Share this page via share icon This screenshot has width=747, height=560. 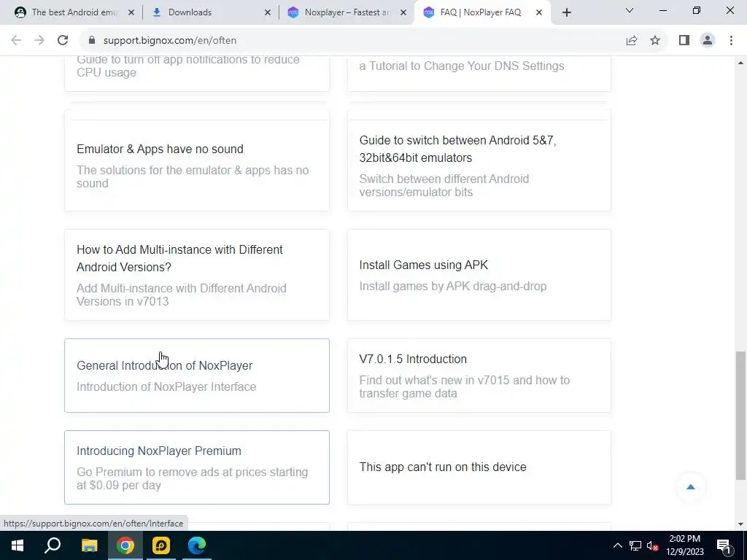click(632, 41)
